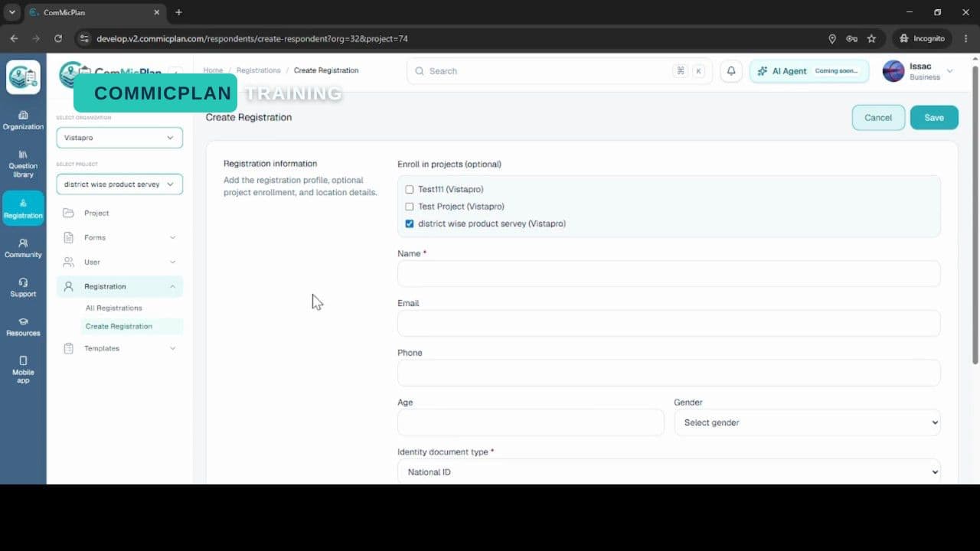
Task: Collapse the Registration menu chevron
Action: pos(172,286)
